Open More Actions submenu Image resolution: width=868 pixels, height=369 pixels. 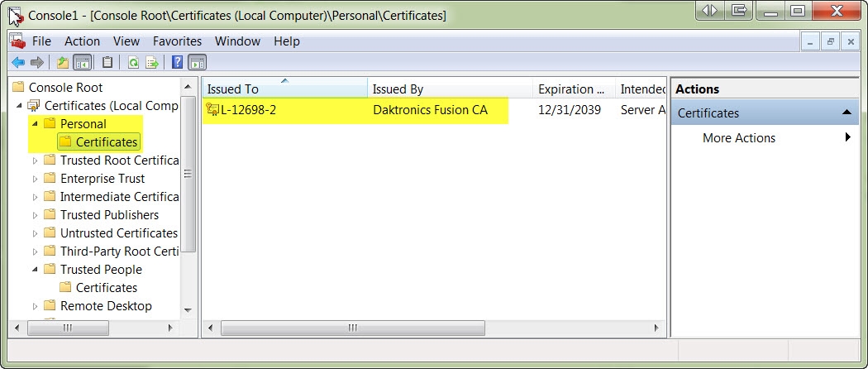click(738, 138)
